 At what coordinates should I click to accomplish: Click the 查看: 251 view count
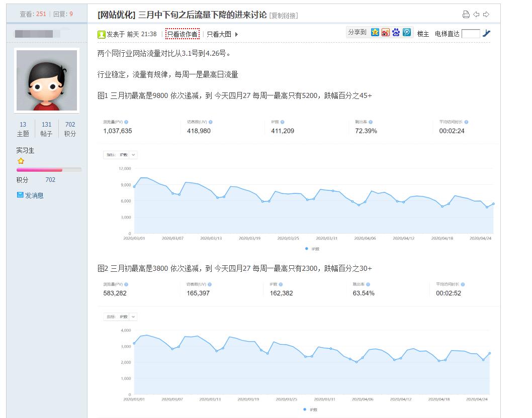(33, 14)
